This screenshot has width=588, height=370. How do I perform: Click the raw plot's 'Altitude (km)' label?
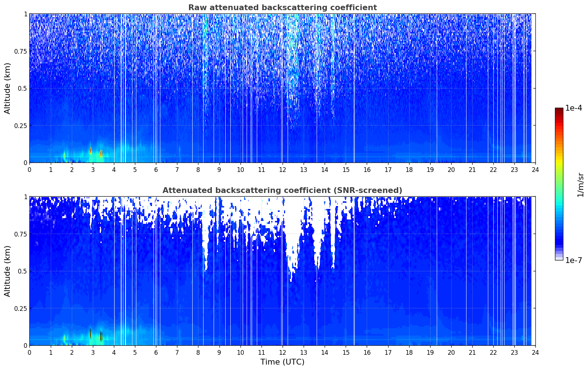coord(7,88)
